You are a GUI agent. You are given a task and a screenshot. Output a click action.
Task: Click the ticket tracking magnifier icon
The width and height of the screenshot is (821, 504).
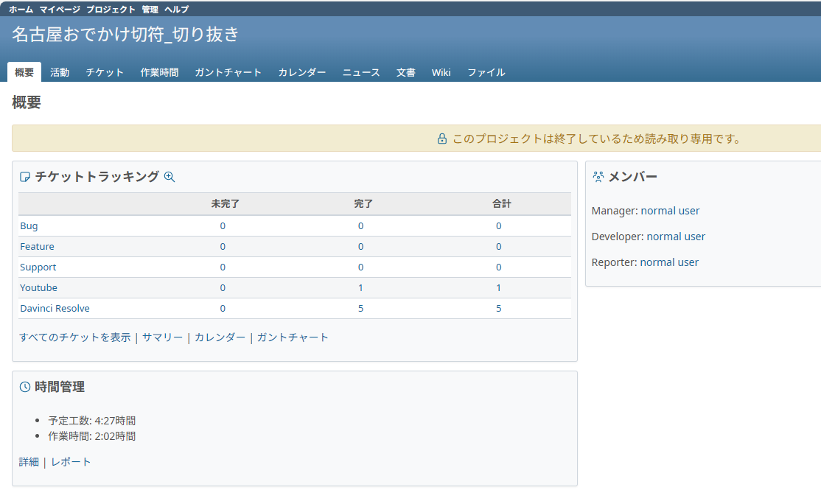coord(169,177)
